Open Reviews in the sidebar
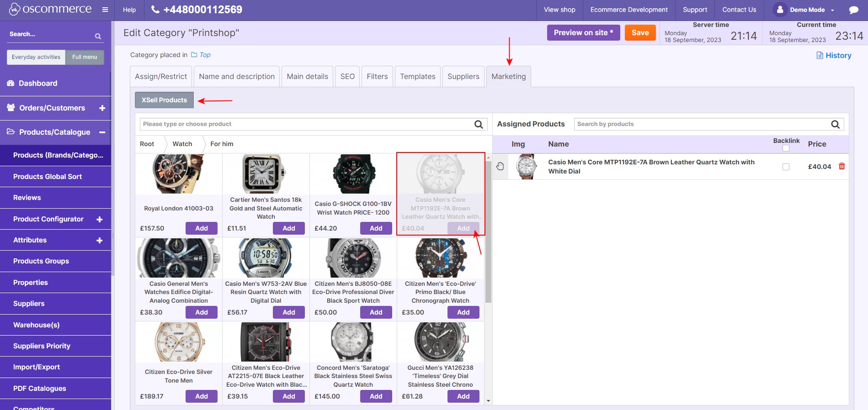Viewport: 868px width, 410px height. pyautogui.click(x=27, y=198)
